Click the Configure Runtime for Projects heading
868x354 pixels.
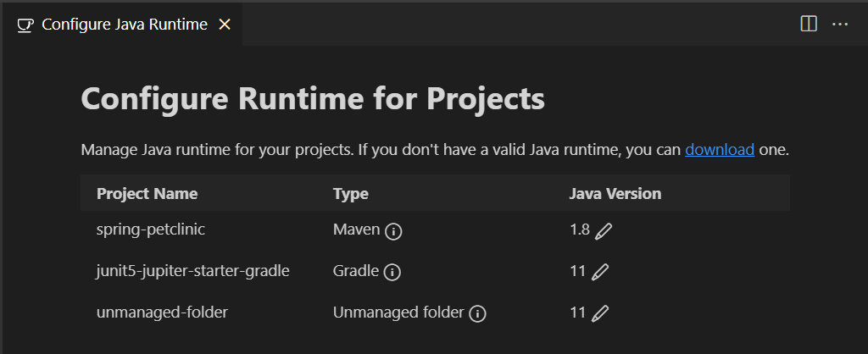pyautogui.click(x=313, y=99)
